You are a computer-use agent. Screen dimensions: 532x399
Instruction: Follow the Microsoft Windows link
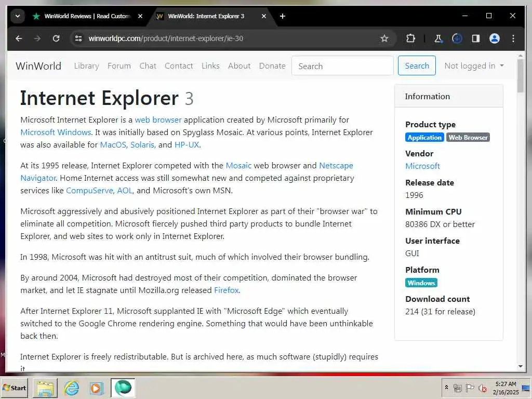click(56, 132)
